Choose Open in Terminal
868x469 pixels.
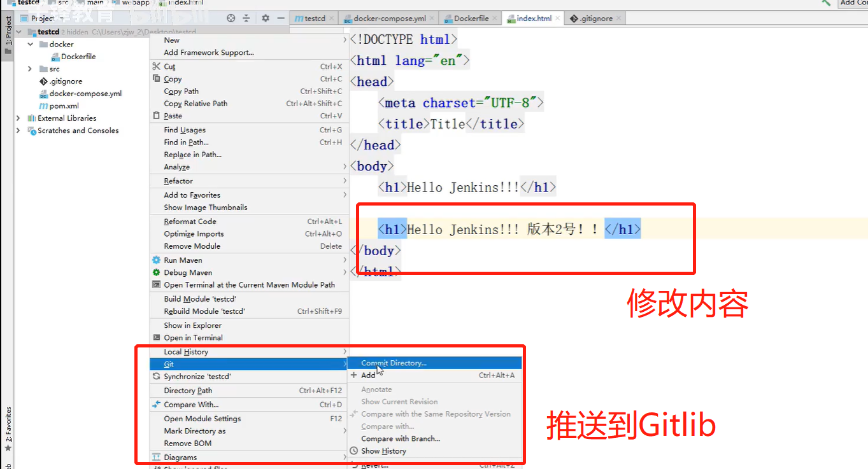pos(250,338)
